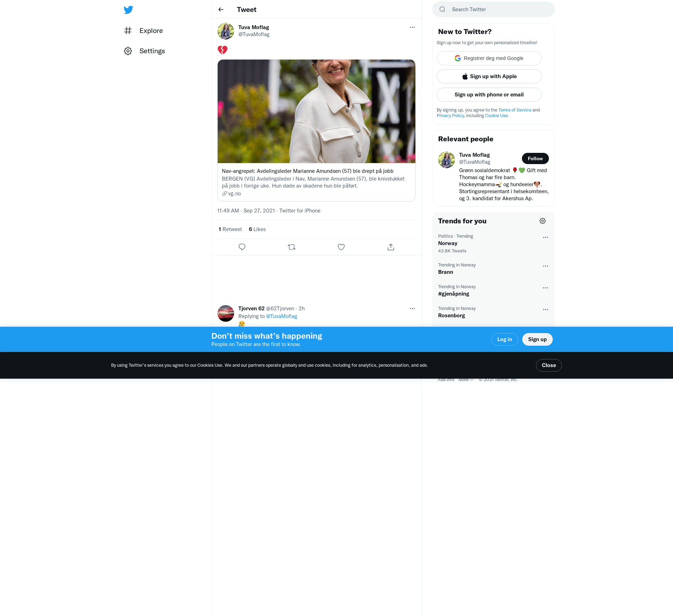Screen dimensions: 673x616
Task: Register with Google button
Action: [x=489, y=58]
